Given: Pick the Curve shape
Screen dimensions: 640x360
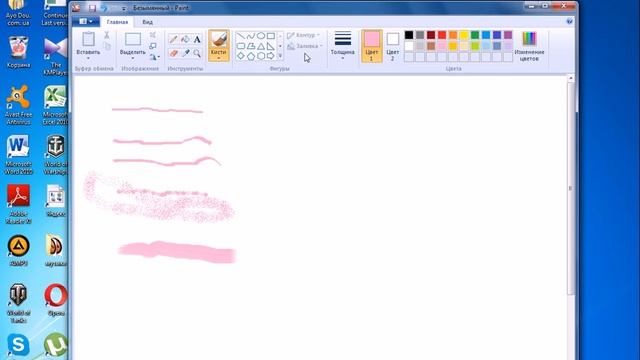Looking at the screenshot, I should (251, 36).
